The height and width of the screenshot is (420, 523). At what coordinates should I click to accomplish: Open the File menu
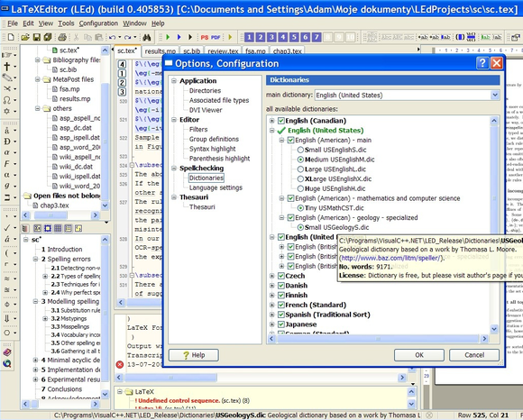[x=13, y=23]
